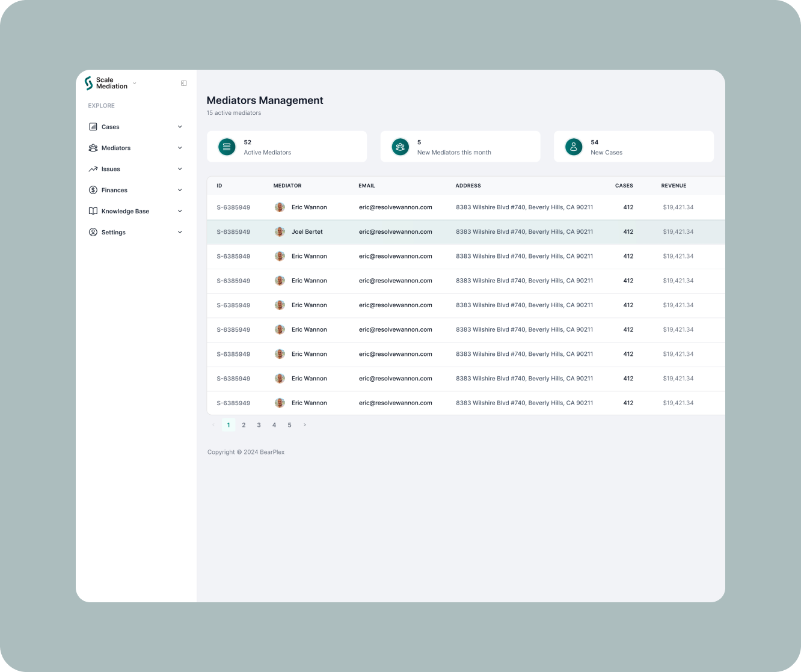This screenshot has width=801, height=672.
Task: Click the Cases bar chart icon
Action: 93,127
